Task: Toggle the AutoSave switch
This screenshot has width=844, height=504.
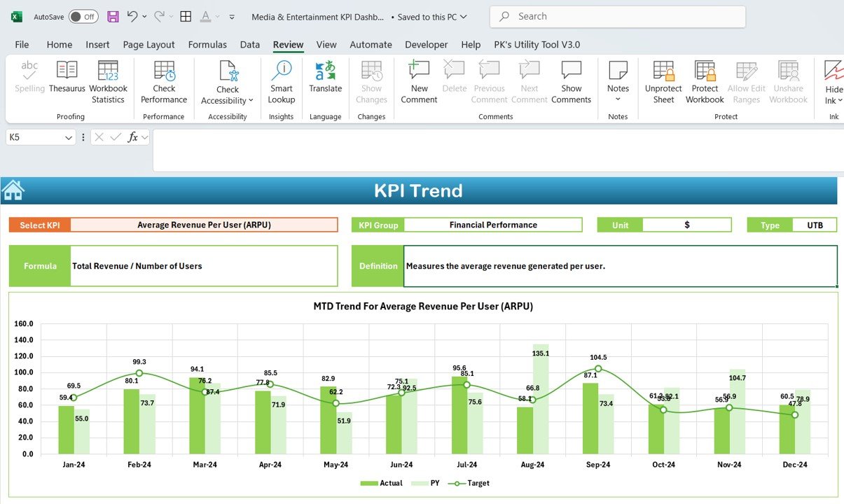Action: (83, 16)
